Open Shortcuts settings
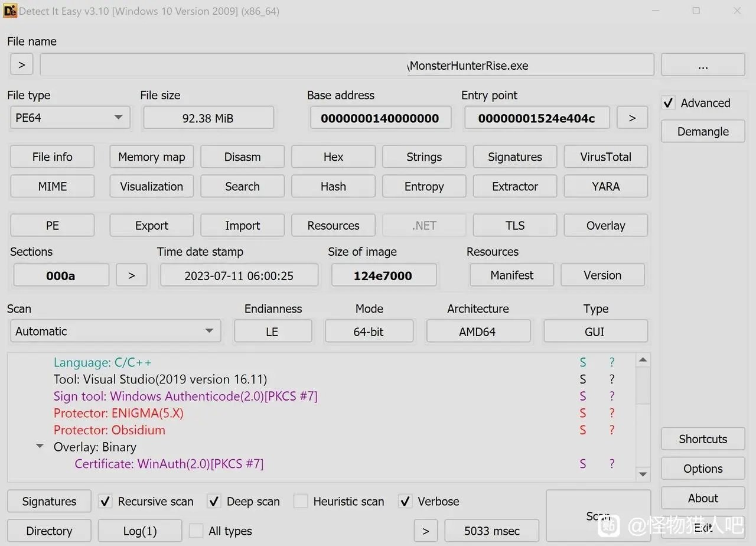Image resolution: width=756 pixels, height=546 pixels. point(703,439)
